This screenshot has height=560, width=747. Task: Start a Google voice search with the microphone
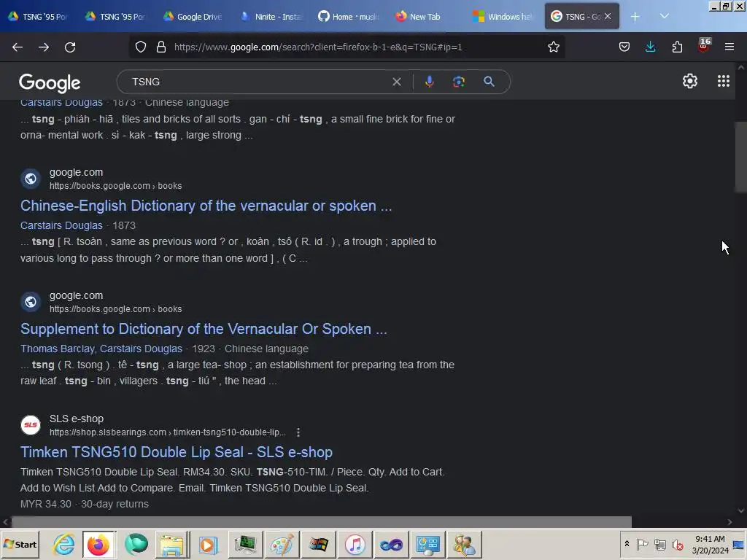click(429, 82)
